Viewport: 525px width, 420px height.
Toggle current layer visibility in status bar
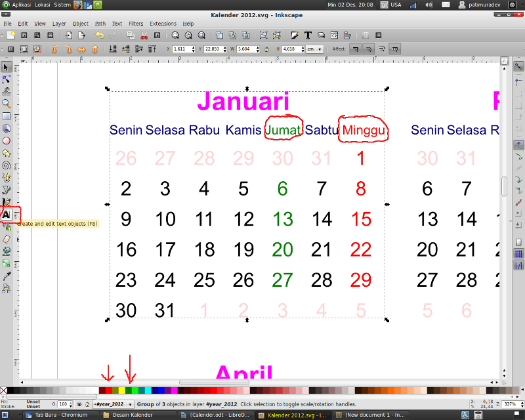click(x=79, y=404)
